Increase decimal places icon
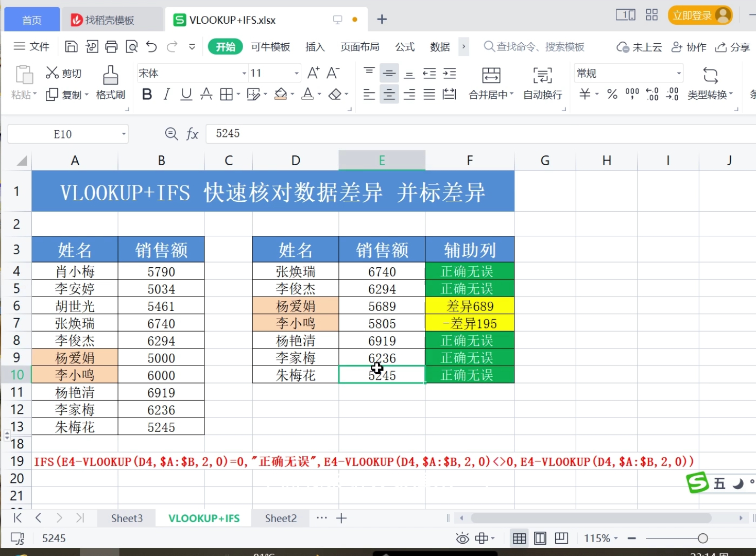The height and width of the screenshot is (556, 756). [652, 94]
